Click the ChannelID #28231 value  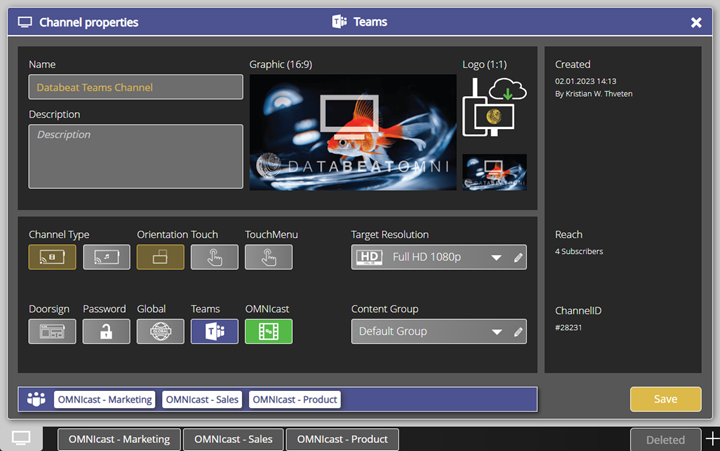pyautogui.click(x=568, y=327)
